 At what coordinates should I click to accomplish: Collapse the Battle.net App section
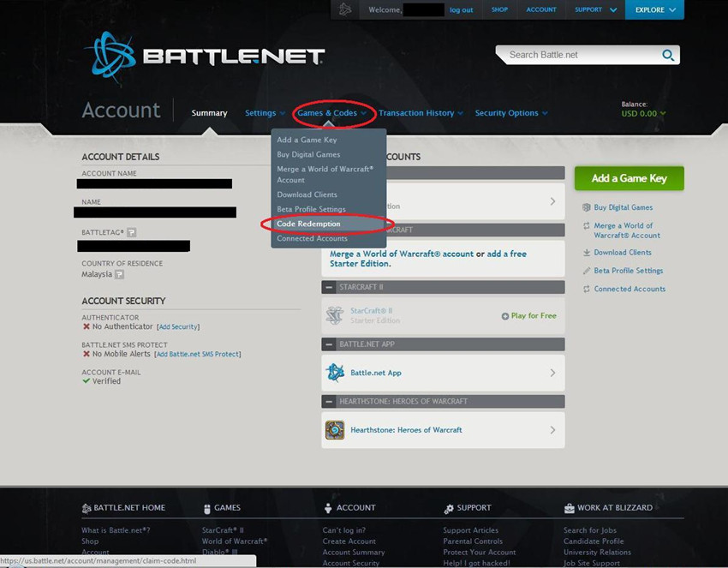329,344
